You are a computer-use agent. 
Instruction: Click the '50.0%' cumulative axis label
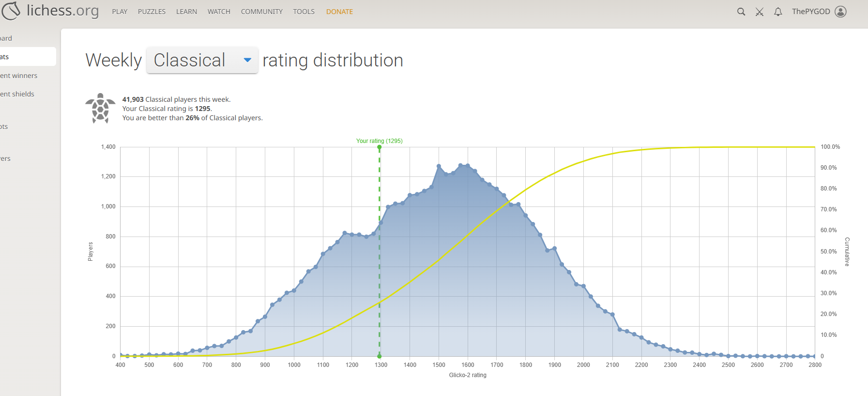[x=829, y=252]
